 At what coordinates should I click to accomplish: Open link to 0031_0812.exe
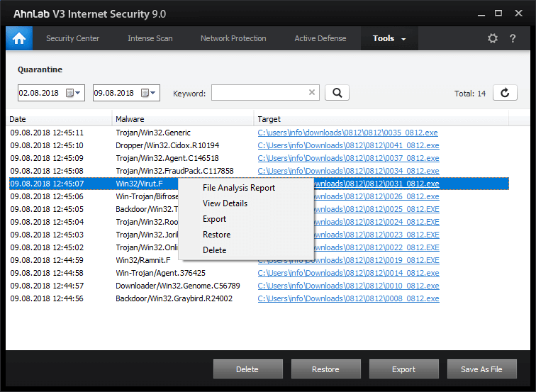pos(376,184)
